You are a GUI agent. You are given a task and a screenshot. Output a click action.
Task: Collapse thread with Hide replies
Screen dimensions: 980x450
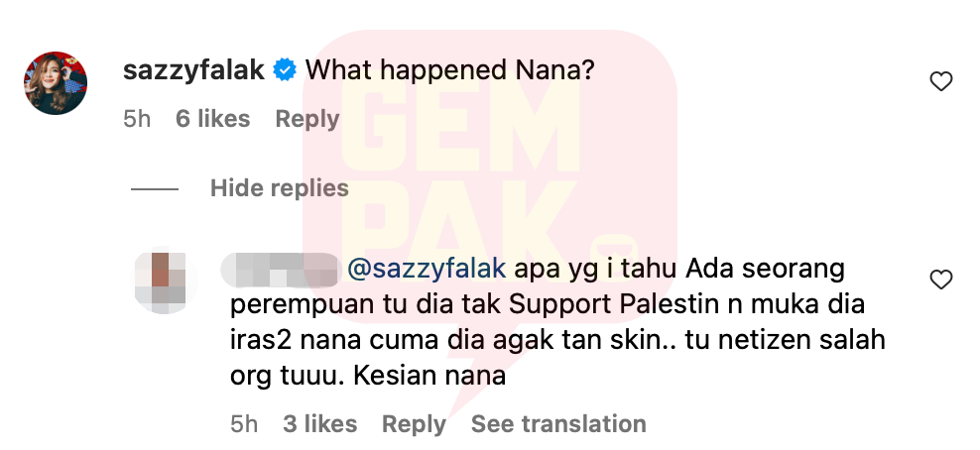280,188
